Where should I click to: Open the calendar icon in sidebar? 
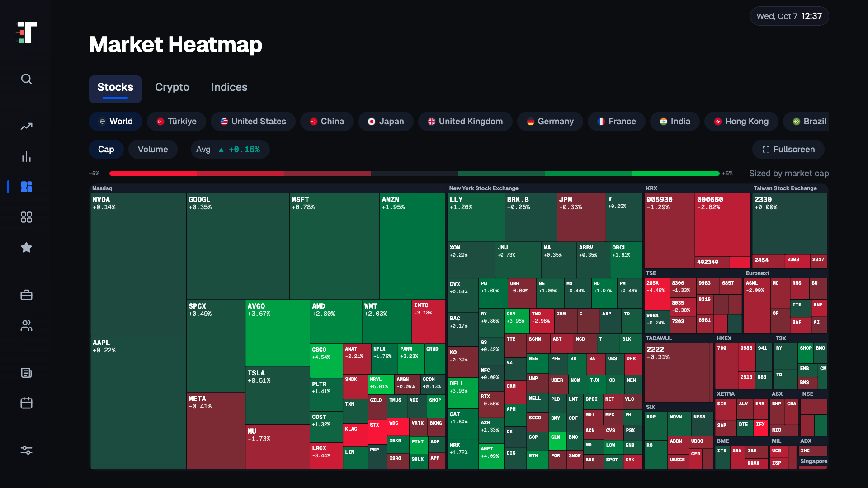pos(26,403)
